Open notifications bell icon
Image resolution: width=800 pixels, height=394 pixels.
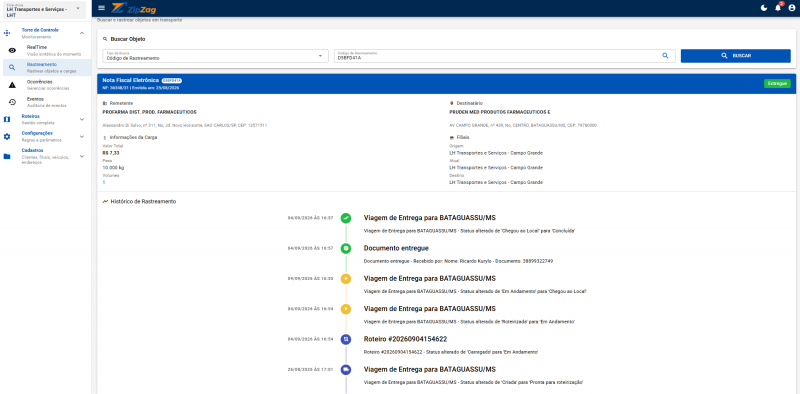[778, 8]
